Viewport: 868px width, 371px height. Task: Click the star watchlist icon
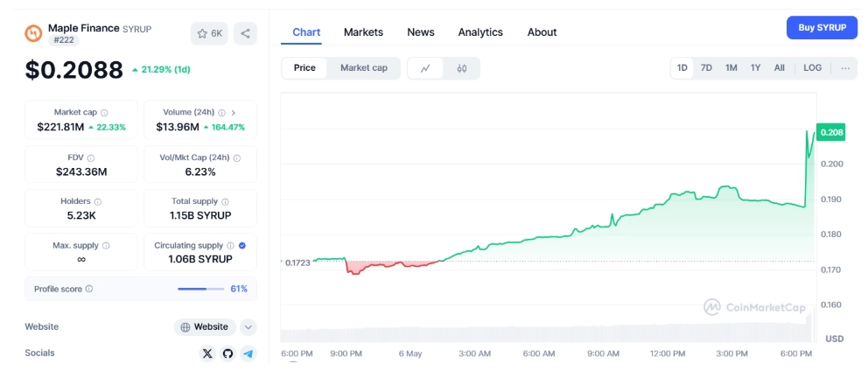tap(202, 33)
